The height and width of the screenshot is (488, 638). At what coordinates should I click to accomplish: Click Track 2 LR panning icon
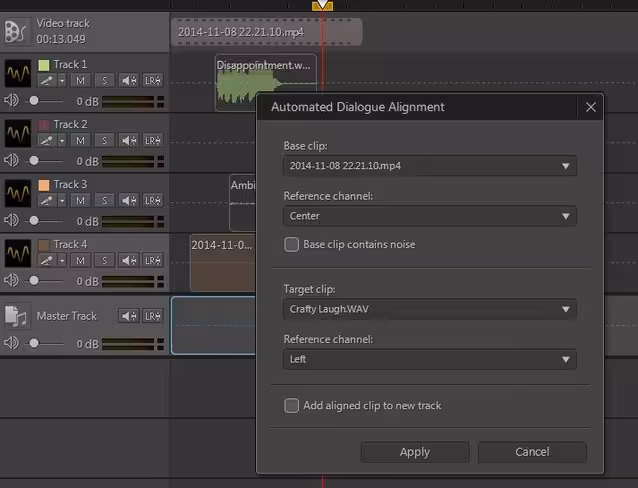pos(153,140)
